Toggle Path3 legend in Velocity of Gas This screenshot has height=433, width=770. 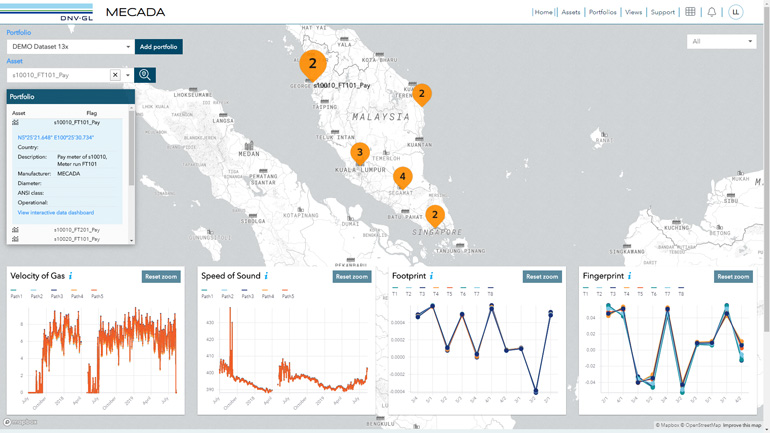tap(57, 294)
